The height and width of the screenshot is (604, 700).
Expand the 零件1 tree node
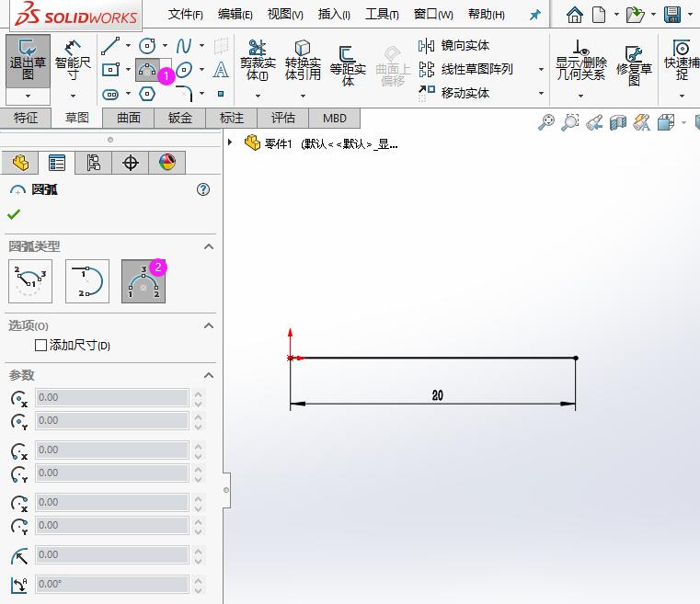[x=230, y=142]
